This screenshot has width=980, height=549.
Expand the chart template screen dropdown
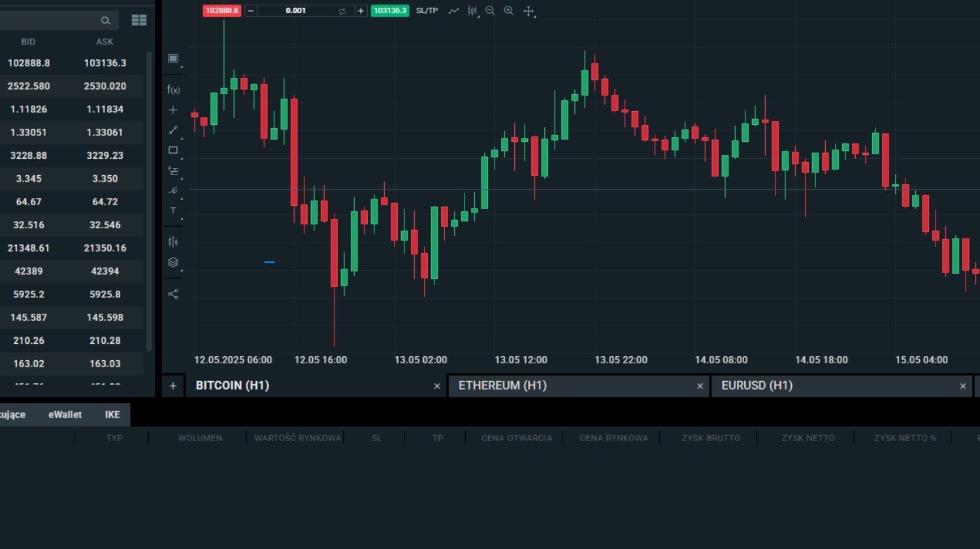(173, 59)
